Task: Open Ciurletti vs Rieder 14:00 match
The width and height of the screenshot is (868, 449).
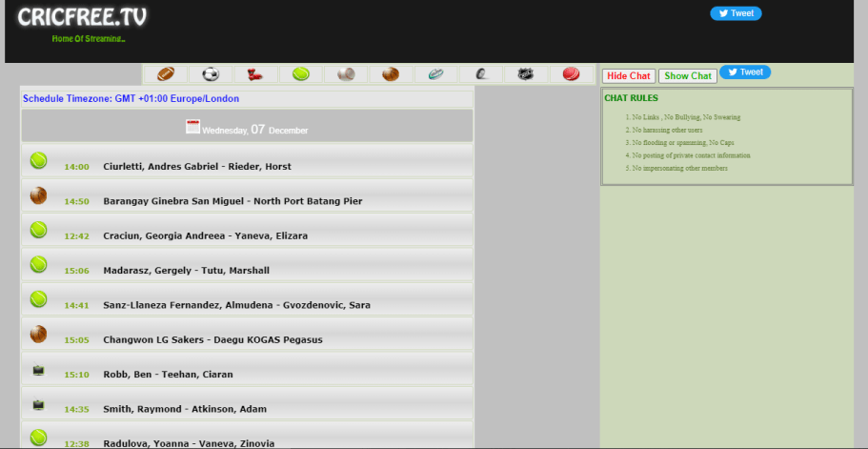Action: (x=196, y=167)
